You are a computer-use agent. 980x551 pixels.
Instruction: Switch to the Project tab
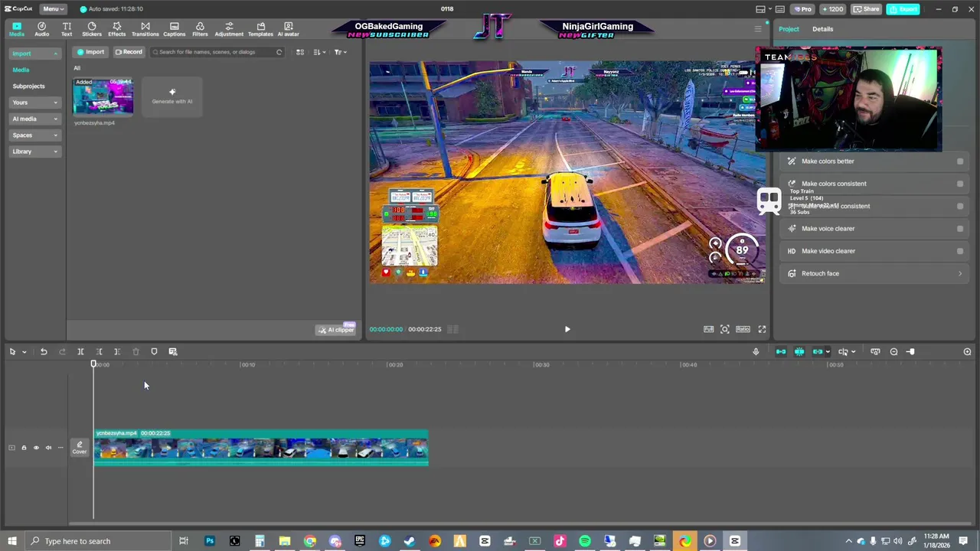point(789,29)
